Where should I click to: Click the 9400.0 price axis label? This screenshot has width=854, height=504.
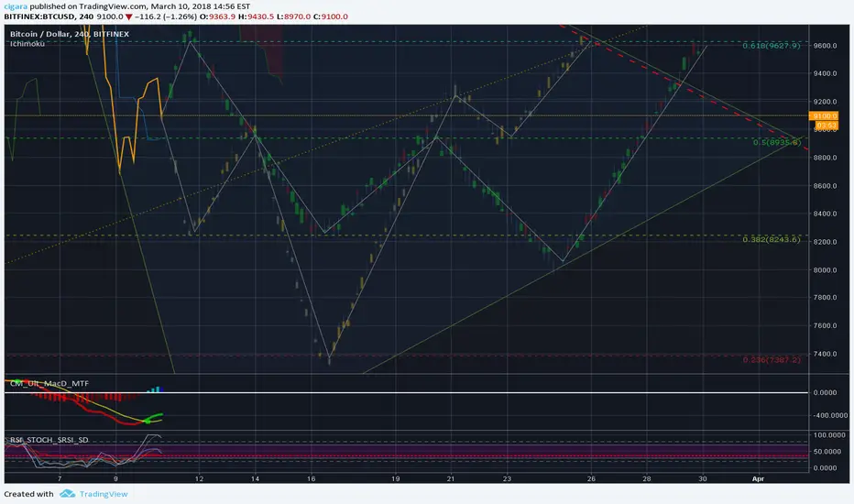(x=825, y=73)
